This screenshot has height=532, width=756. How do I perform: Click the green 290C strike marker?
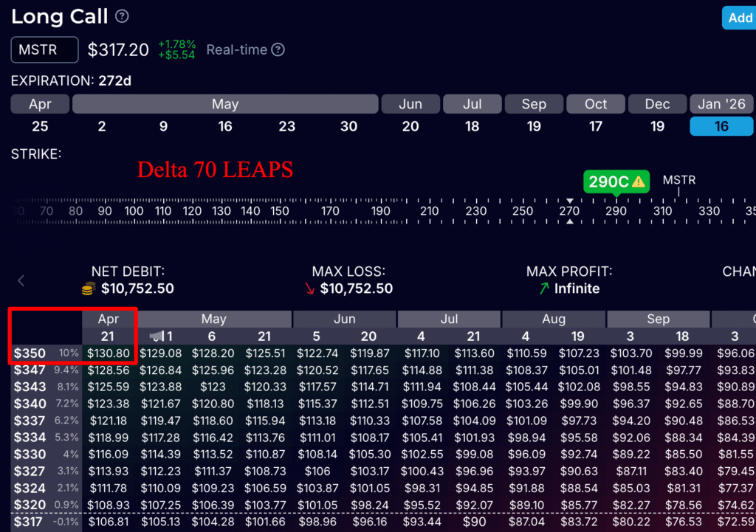(x=616, y=182)
